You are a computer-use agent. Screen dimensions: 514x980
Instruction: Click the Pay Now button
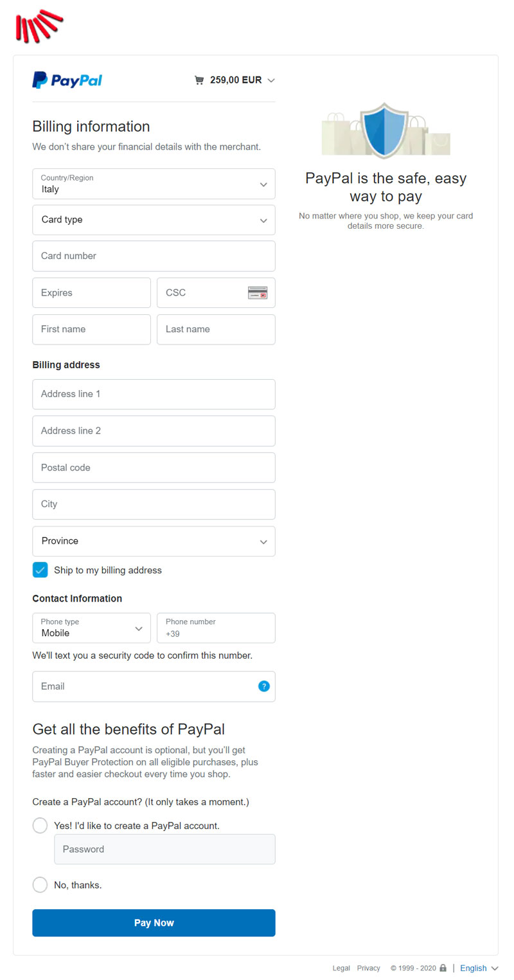pyautogui.click(x=154, y=923)
